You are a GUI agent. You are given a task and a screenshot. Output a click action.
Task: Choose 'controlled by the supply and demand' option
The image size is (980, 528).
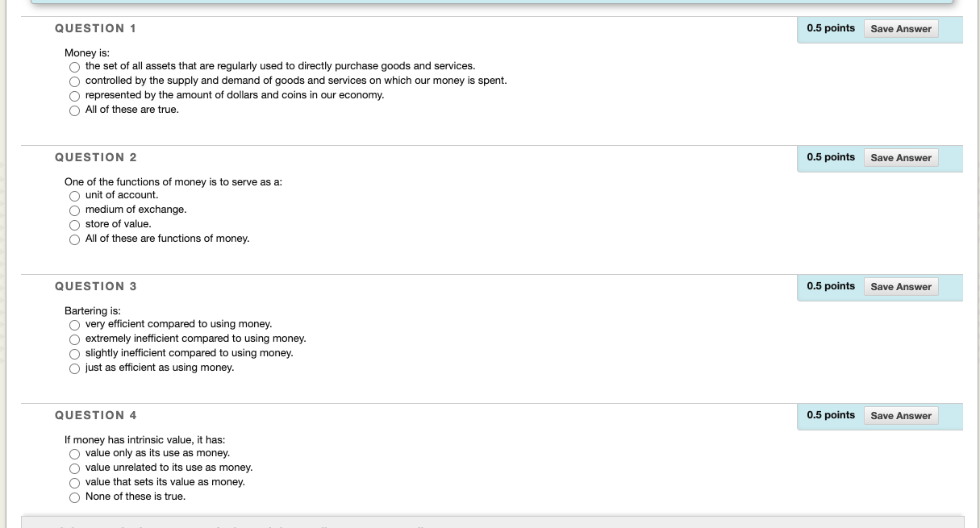75,81
